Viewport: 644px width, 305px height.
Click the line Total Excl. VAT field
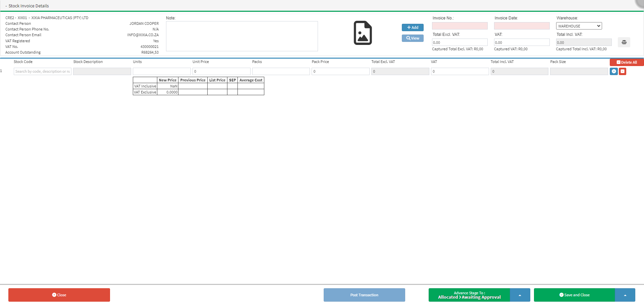(x=400, y=71)
